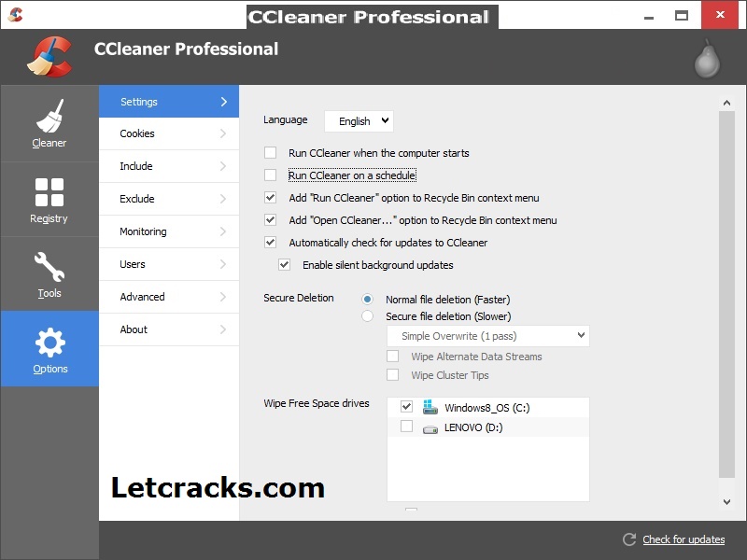Click the pear icon in header
This screenshot has width=747, height=560.
pyautogui.click(x=707, y=59)
